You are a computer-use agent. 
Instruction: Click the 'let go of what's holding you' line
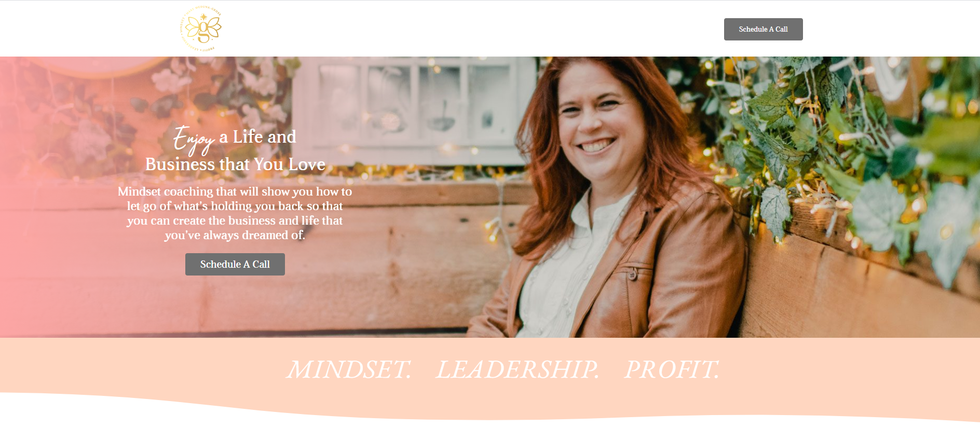[235, 206]
